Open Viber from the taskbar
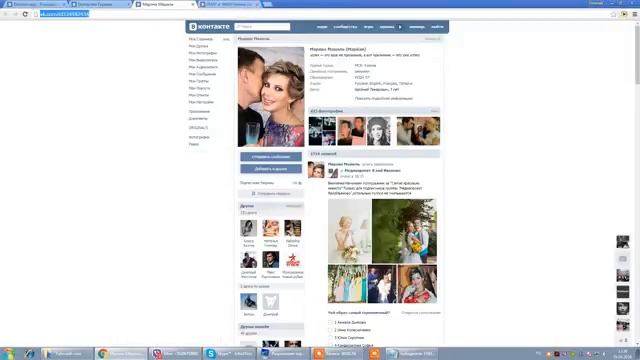The width and height of the screenshot is (640, 360). click(175, 353)
